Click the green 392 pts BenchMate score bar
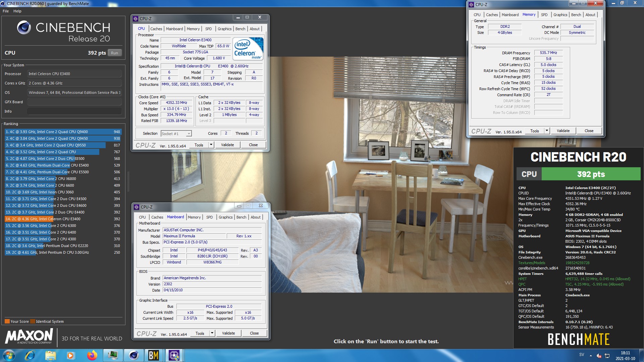The height and width of the screenshot is (362, 644). click(591, 174)
